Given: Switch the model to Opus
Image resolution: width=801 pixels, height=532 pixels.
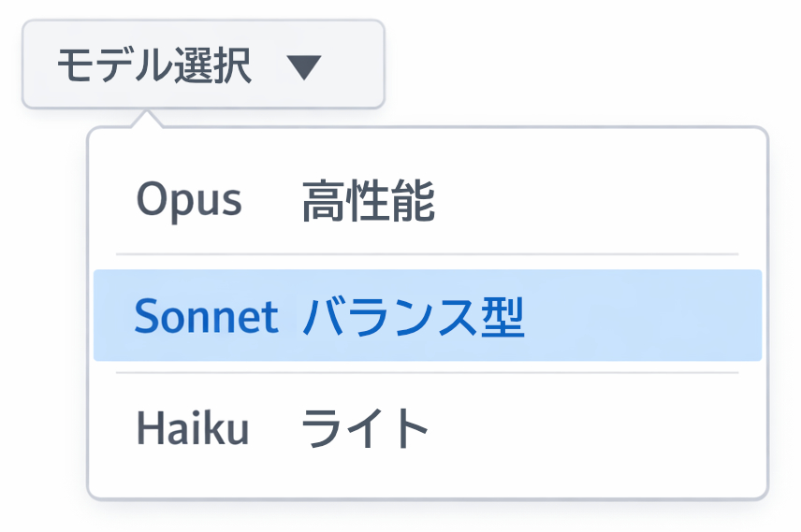Looking at the screenshot, I should tap(427, 201).
